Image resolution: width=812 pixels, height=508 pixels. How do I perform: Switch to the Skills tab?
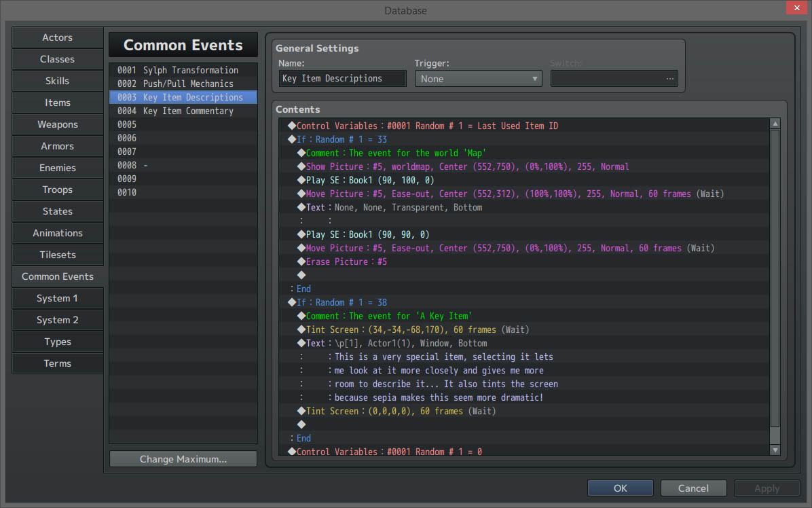point(58,81)
